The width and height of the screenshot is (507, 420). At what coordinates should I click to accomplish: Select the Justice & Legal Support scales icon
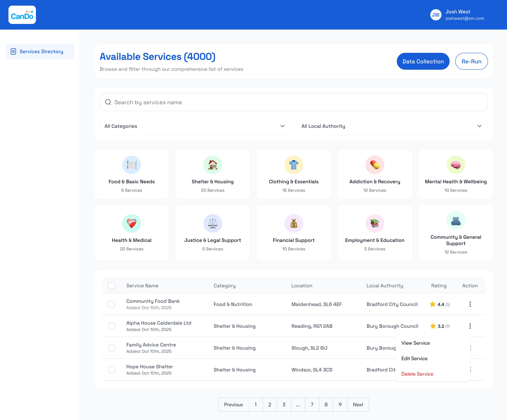213,224
